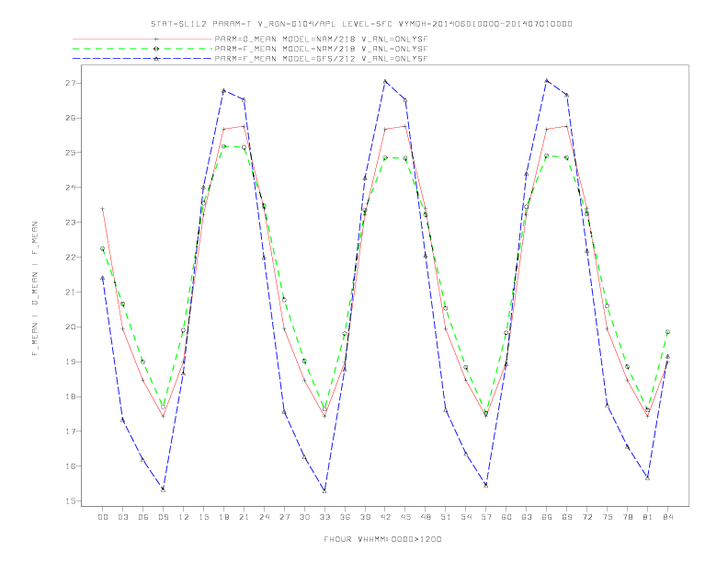The height and width of the screenshot is (563, 728).
Task: Click x-axis tick label 57
Action: (x=486, y=517)
